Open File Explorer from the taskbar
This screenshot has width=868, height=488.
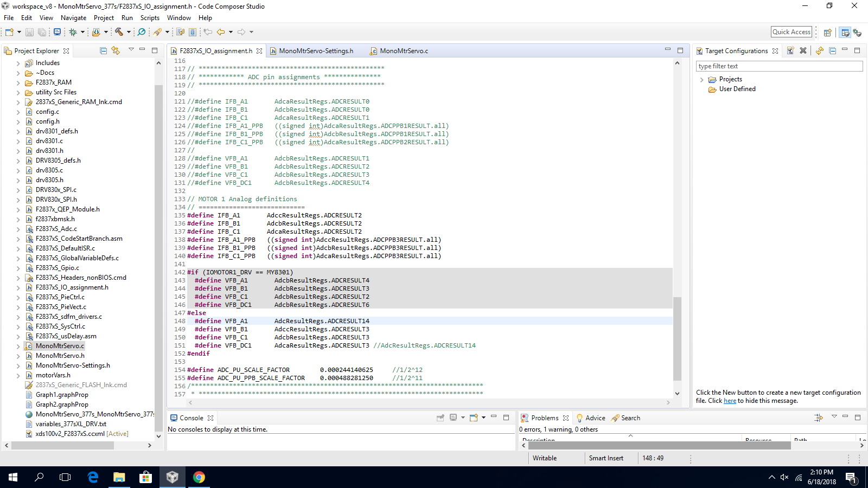pos(119,477)
